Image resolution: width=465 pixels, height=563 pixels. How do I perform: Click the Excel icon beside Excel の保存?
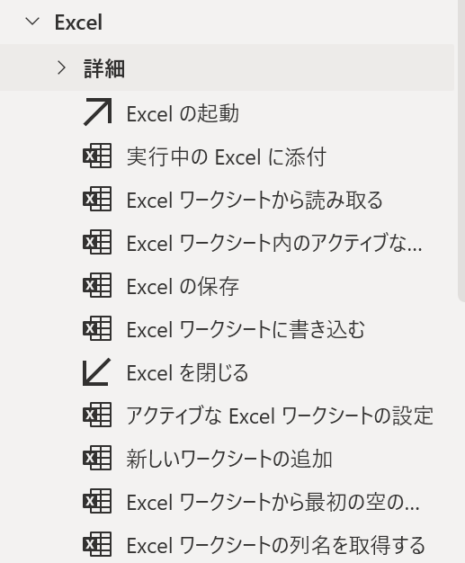coord(97,285)
